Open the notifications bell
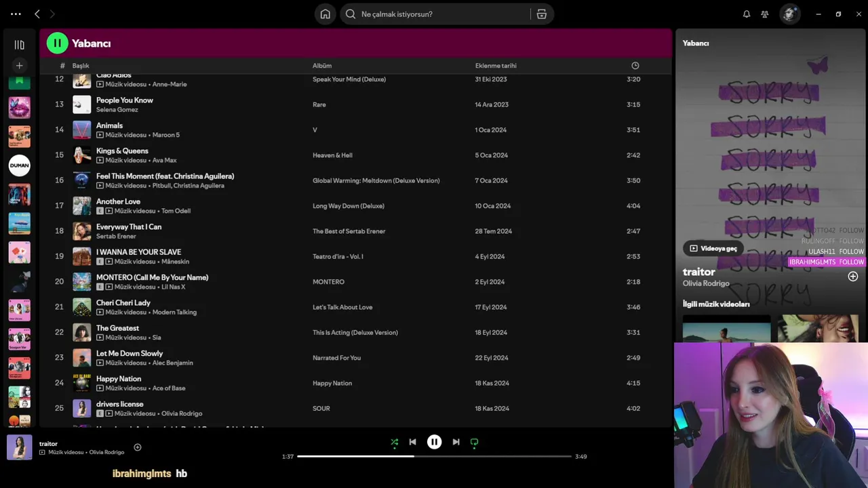This screenshot has width=868, height=488. 747,14
